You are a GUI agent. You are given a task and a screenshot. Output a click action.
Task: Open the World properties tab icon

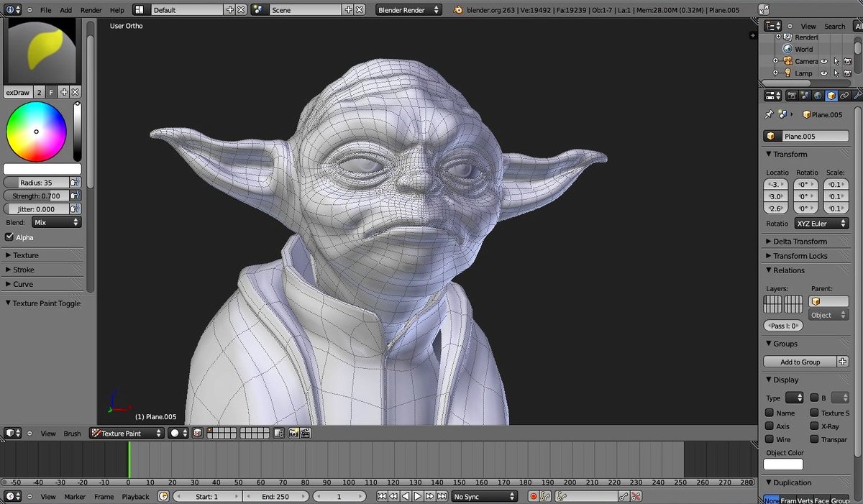pos(818,95)
